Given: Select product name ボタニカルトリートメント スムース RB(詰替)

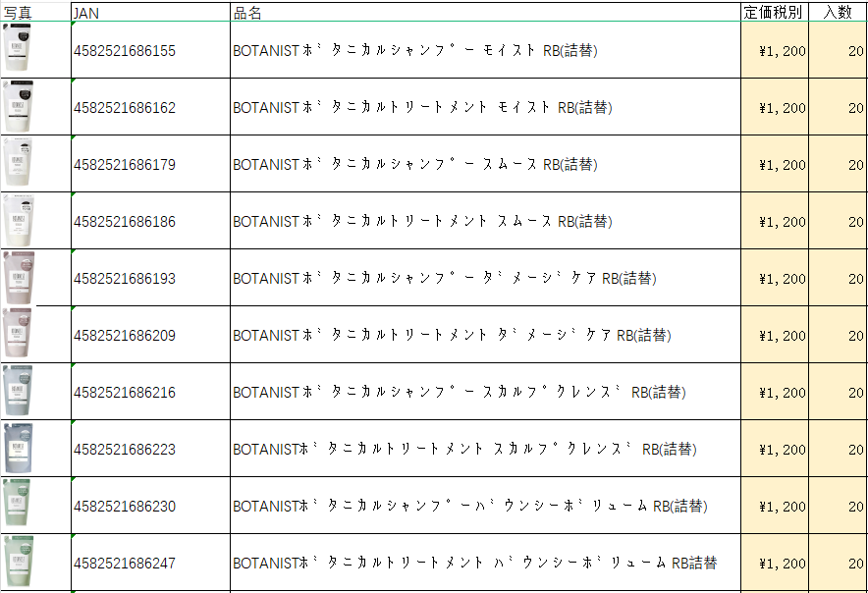Looking at the screenshot, I should pos(485,221).
